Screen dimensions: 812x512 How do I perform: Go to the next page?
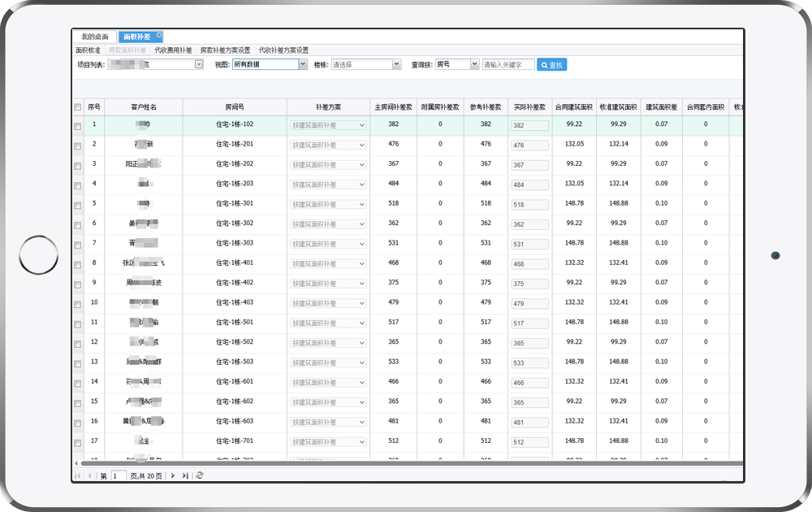pos(173,475)
